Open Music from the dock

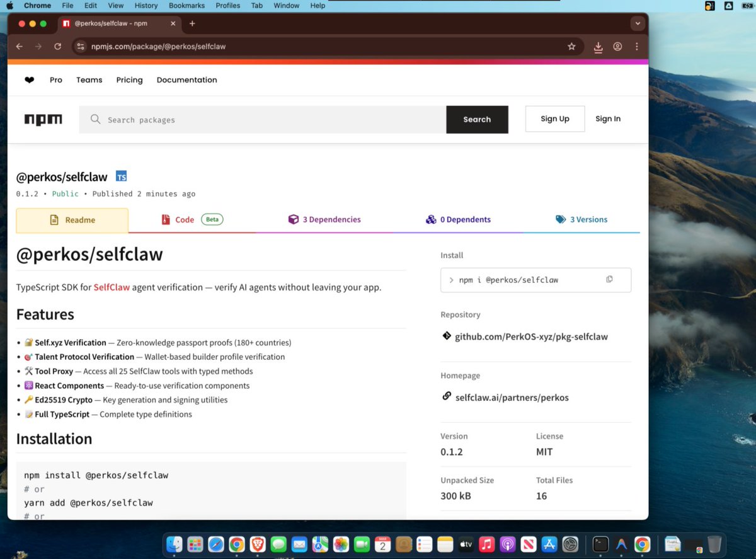(486, 544)
